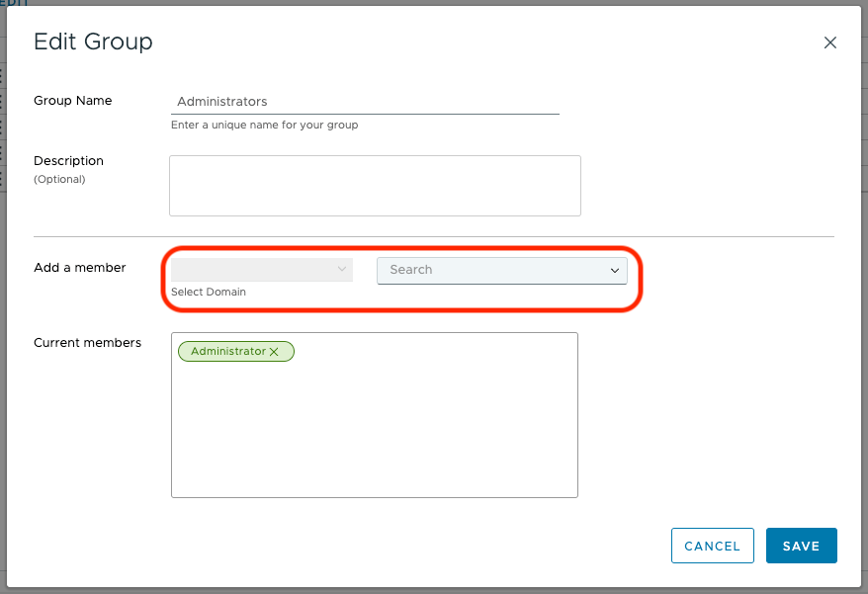Expand the Search member dropdown arrow
Viewport: 868px width, 594px height.
tap(615, 271)
